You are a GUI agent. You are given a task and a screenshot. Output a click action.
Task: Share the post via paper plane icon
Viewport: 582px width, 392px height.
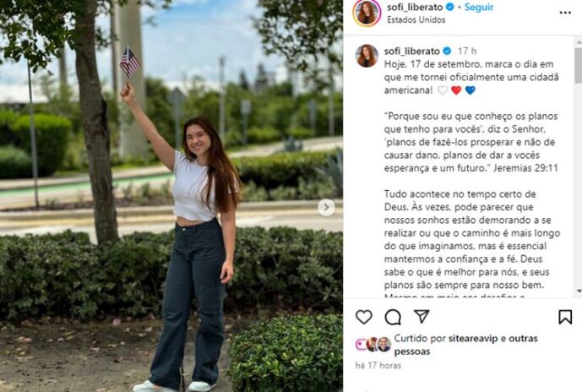point(422,316)
